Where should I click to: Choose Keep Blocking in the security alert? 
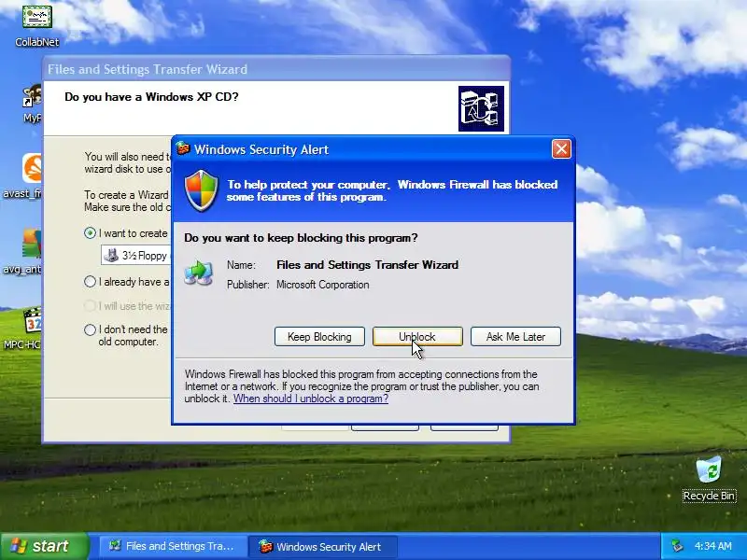[319, 337]
